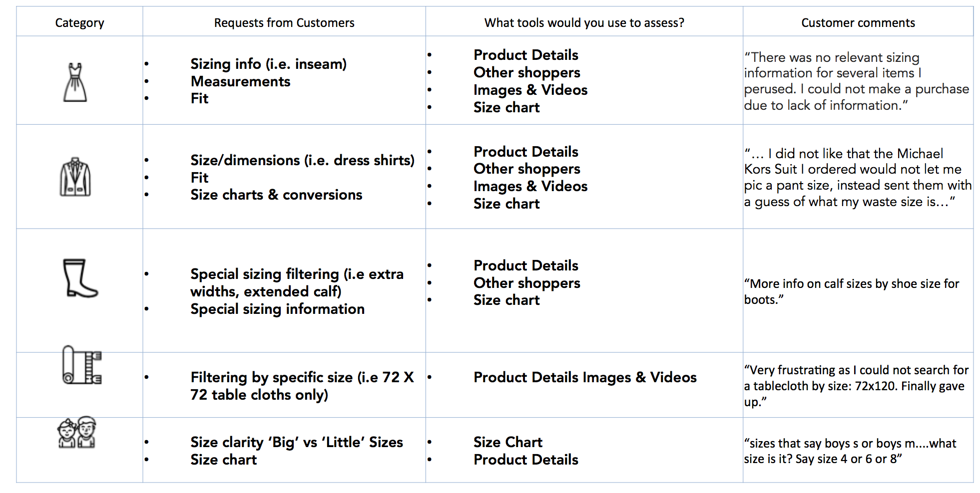Select the 'What tools would you use' header
980x493 pixels.
click(x=584, y=22)
